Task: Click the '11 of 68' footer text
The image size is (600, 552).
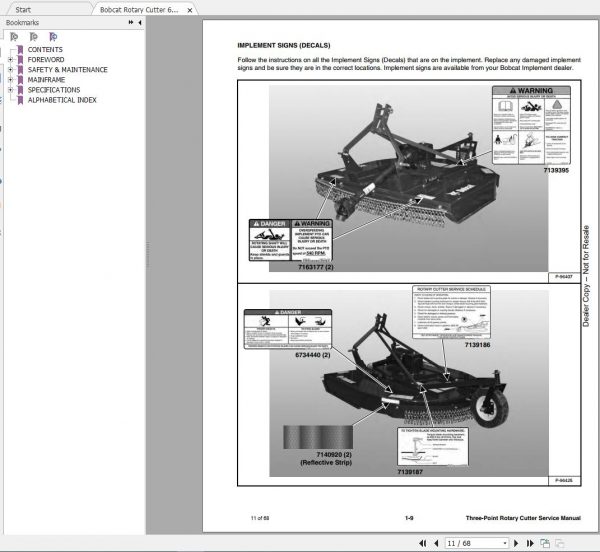Action: click(260, 518)
